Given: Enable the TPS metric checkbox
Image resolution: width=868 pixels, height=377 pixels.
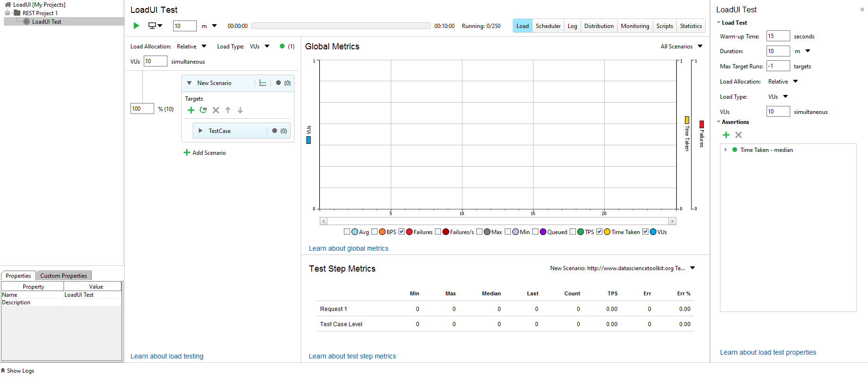Looking at the screenshot, I should pos(573,232).
